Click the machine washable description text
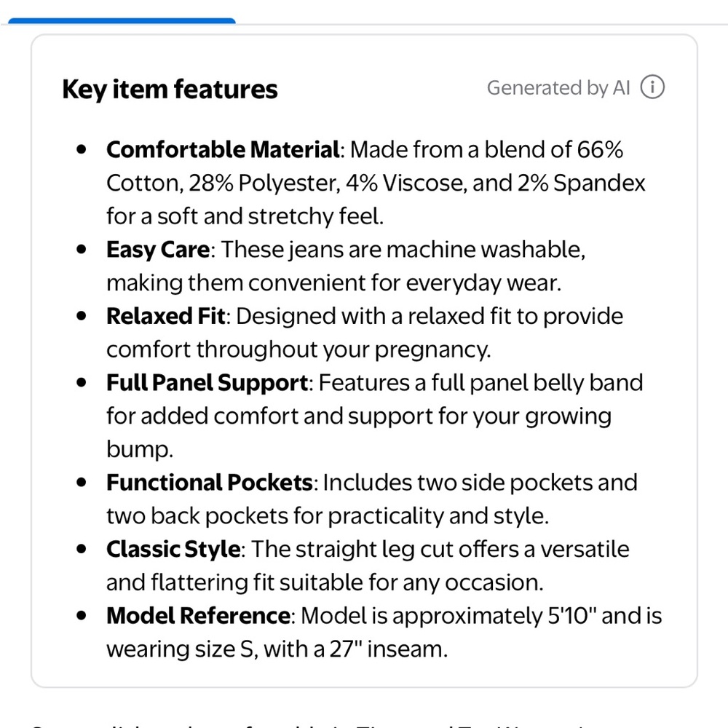The width and height of the screenshot is (728, 728). pos(486,250)
